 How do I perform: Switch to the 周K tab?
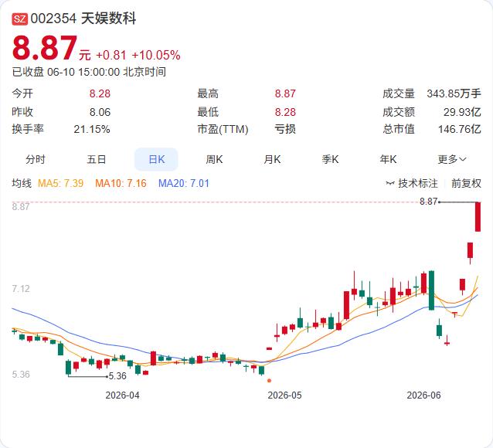point(214,159)
